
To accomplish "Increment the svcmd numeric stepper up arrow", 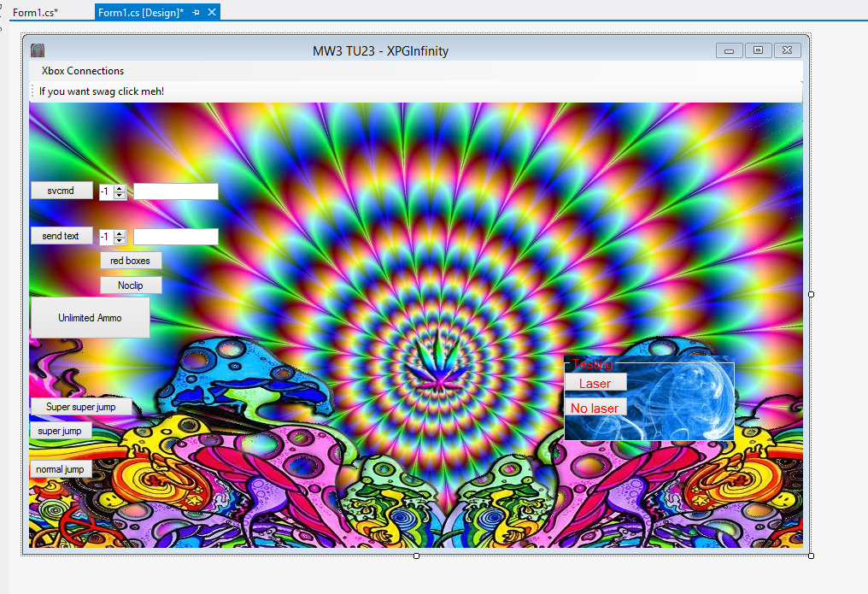I will point(120,188).
